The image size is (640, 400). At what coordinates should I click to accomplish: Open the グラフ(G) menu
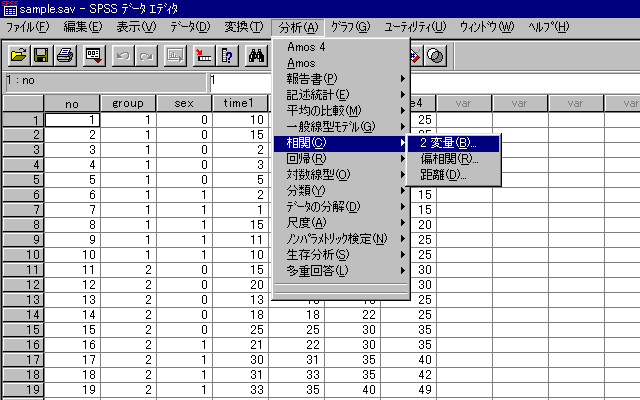(x=355, y=25)
